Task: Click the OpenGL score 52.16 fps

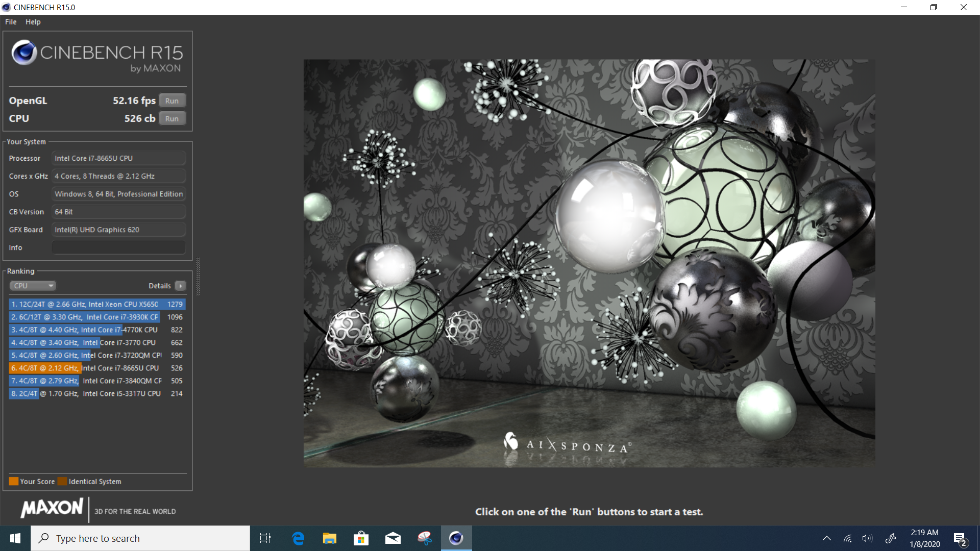Action: click(x=134, y=101)
